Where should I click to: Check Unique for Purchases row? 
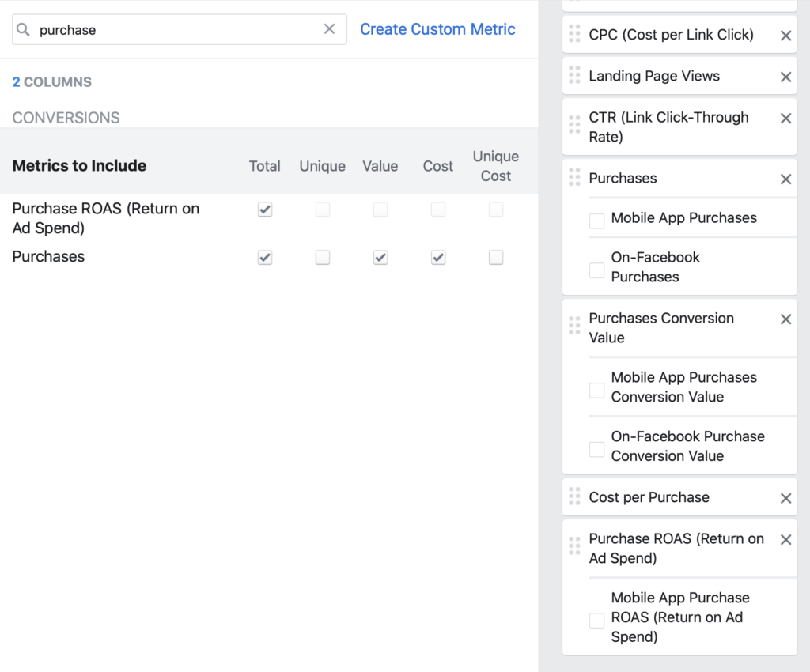tap(322, 257)
